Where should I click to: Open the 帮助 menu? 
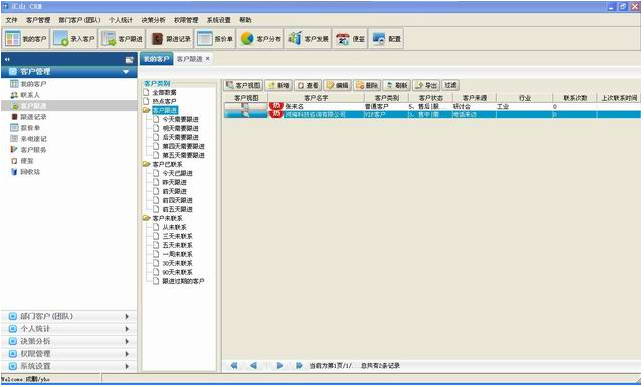click(245, 20)
